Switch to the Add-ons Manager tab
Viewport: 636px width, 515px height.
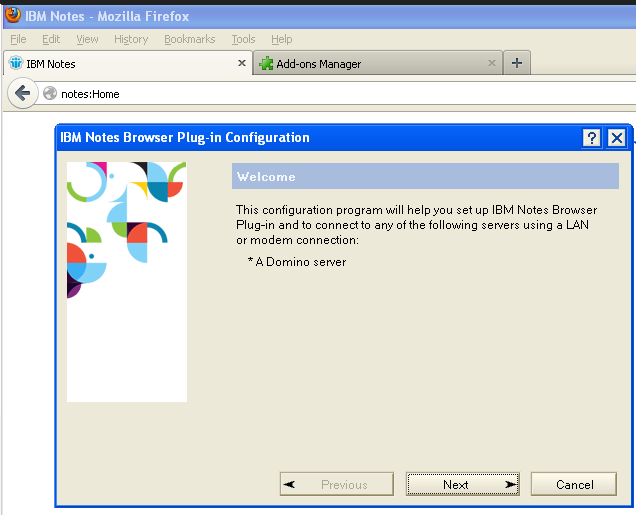(377, 64)
